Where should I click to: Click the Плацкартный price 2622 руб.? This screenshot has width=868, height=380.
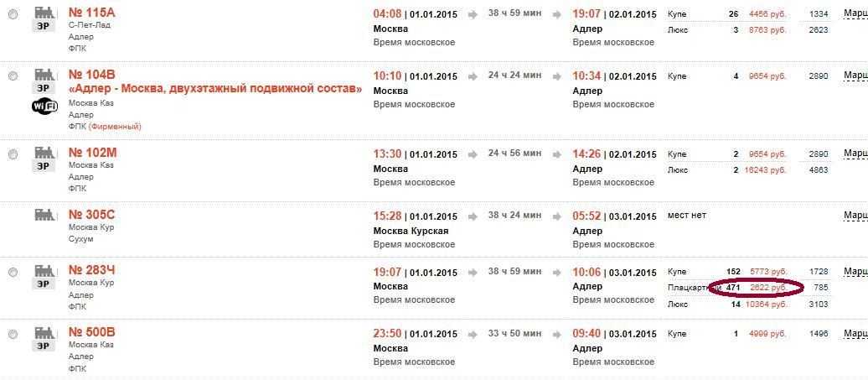(x=768, y=288)
